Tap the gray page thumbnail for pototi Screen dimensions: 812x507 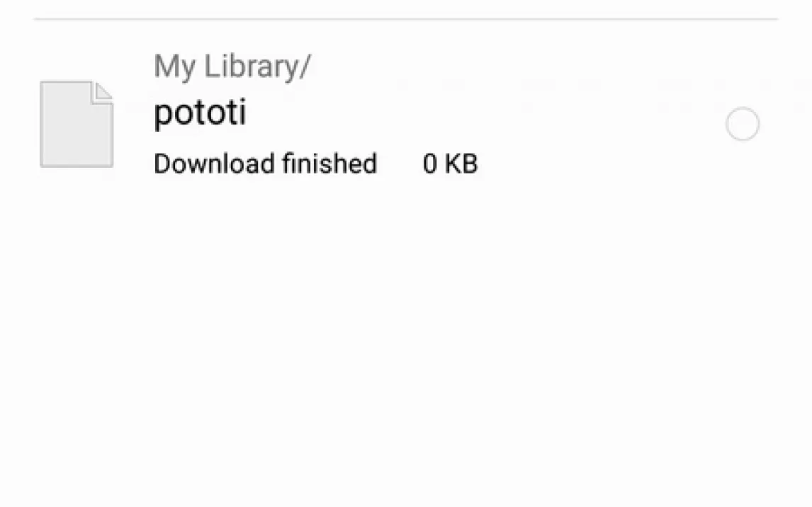(x=77, y=125)
